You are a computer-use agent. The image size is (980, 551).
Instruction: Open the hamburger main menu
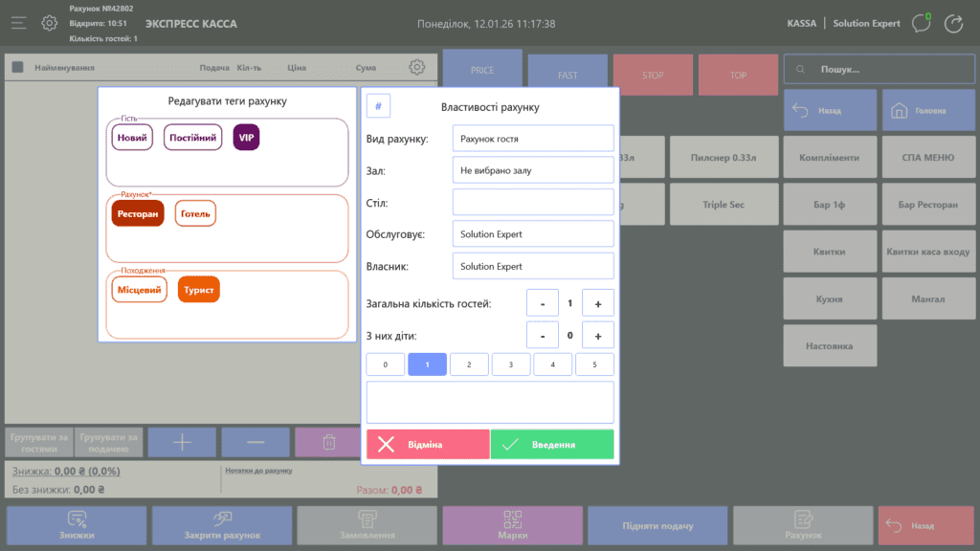[x=19, y=23]
